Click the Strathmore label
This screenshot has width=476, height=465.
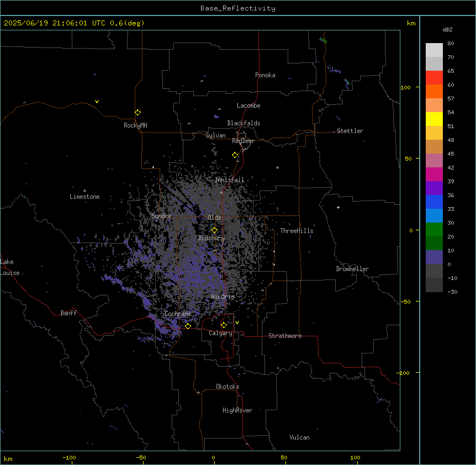(x=285, y=336)
